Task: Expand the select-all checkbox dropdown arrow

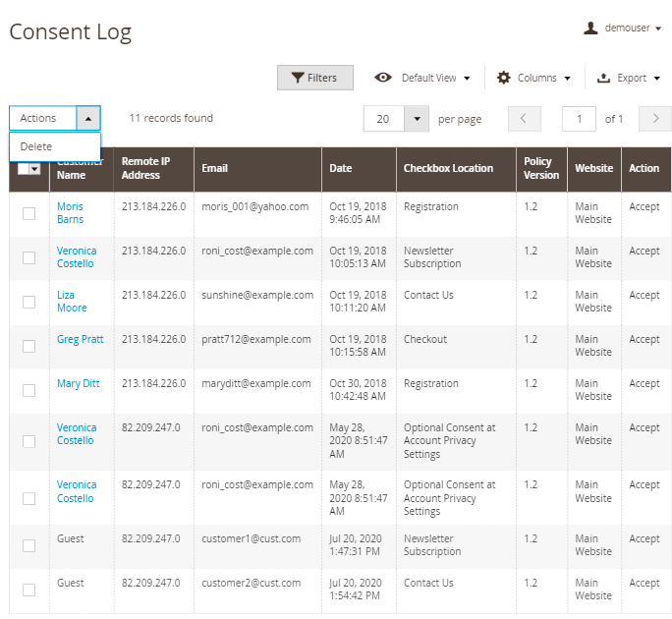Action: (x=35, y=169)
